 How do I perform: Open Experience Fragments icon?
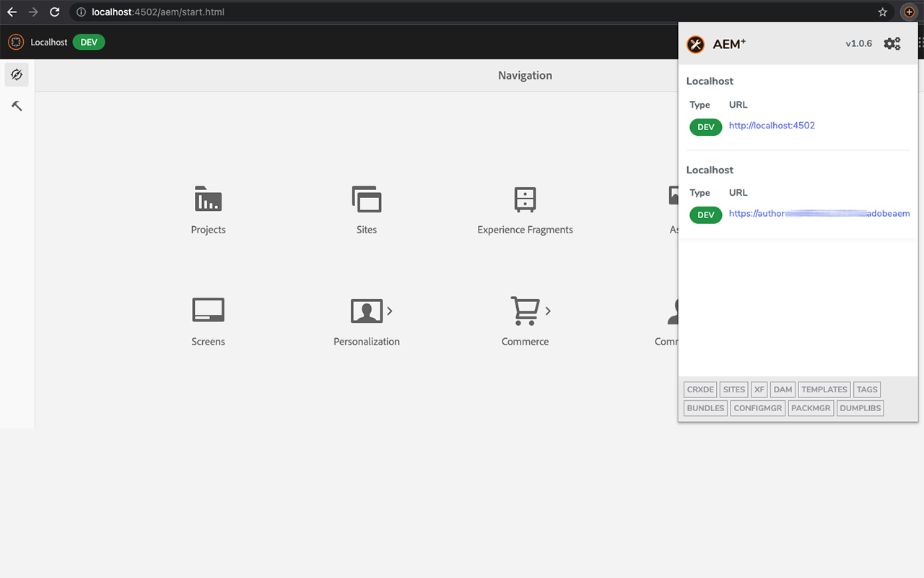click(525, 199)
